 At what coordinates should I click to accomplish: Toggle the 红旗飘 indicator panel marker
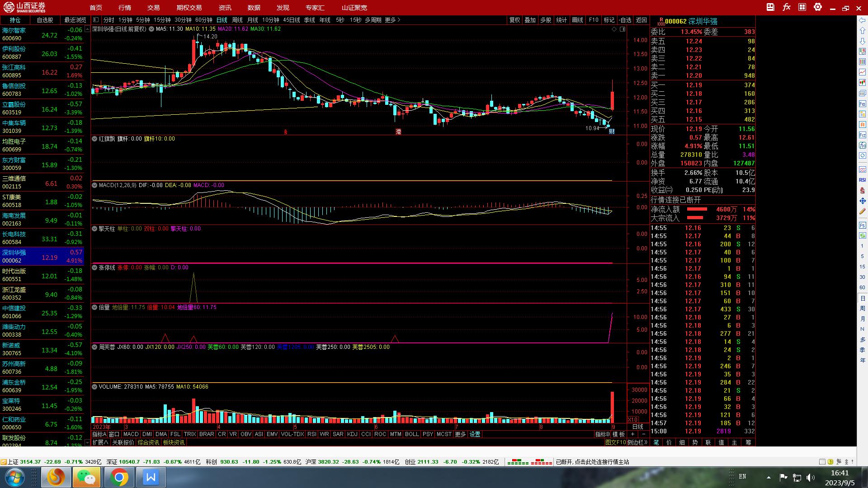[x=95, y=139]
